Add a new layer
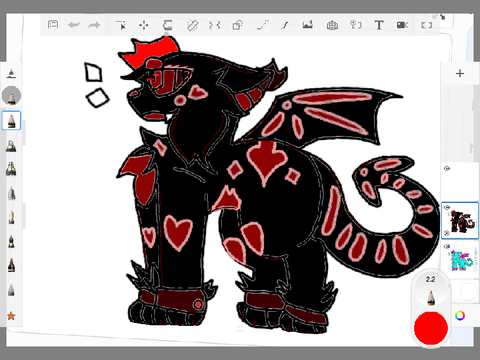Image resolution: width=480 pixels, height=360 pixels. point(460,74)
